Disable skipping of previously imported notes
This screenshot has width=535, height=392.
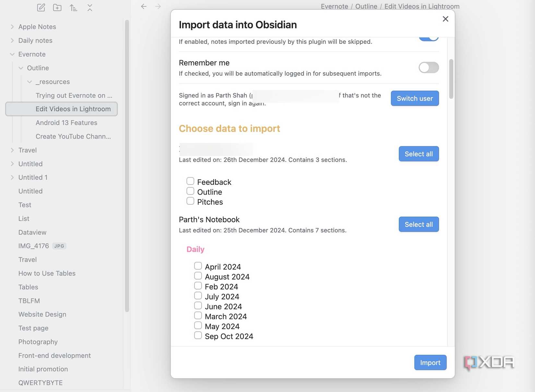[428, 37]
